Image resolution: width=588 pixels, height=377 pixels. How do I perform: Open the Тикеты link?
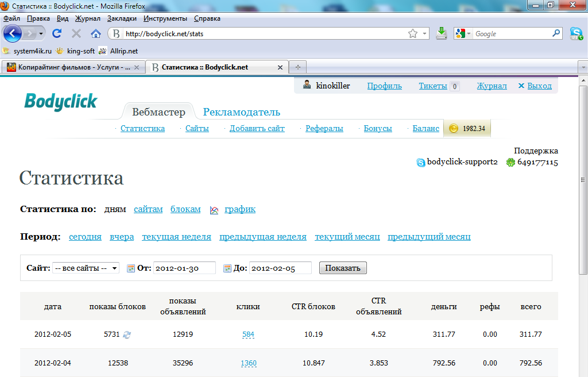pos(433,86)
